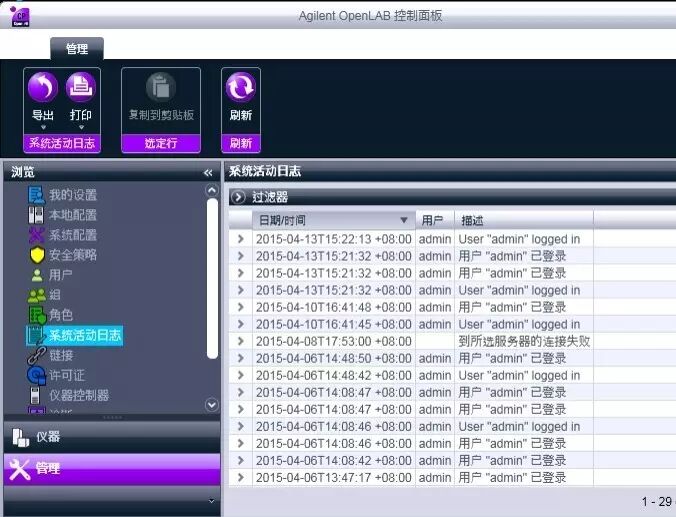Collapse the Browse (浏览) panel
The width and height of the screenshot is (676, 517).
tap(208, 173)
